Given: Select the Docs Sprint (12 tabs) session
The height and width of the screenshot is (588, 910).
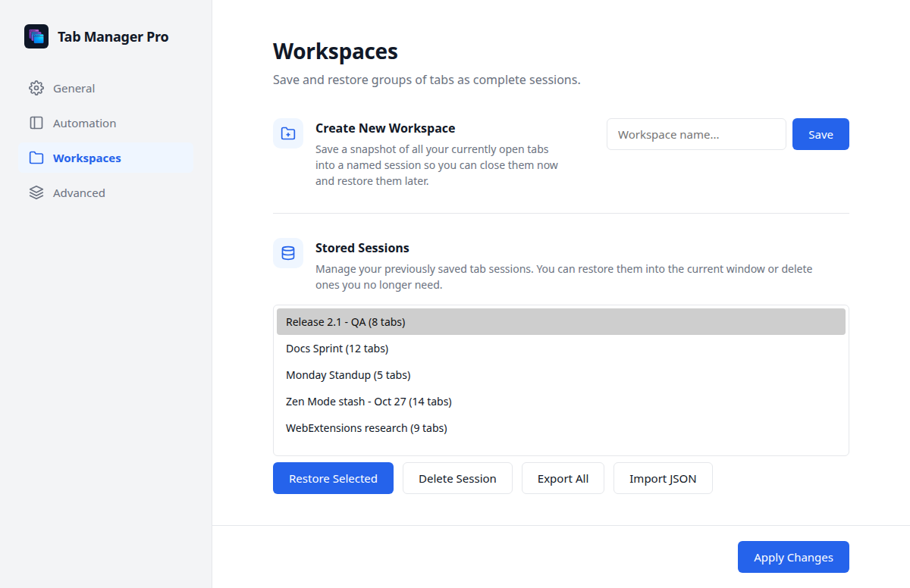Looking at the screenshot, I should pyautogui.click(x=561, y=348).
